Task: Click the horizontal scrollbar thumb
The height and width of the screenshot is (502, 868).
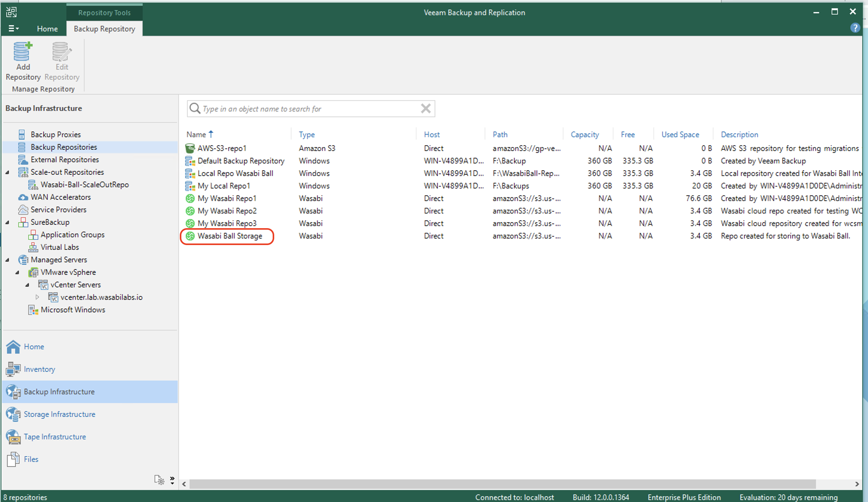Action: [502, 484]
